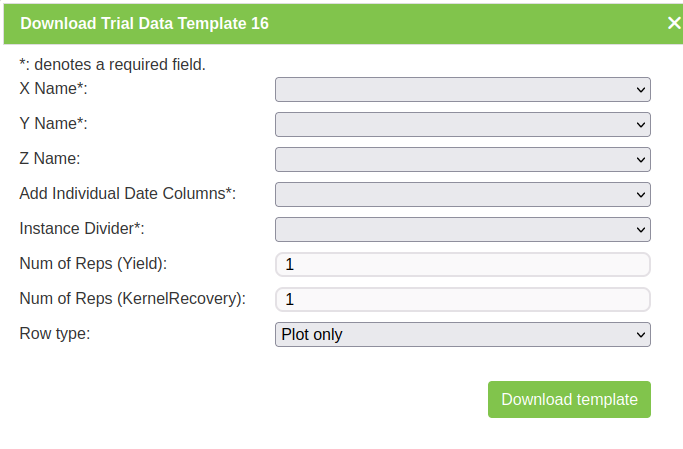The width and height of the screenshot is (683, 449).
Task: Open the X Name dropdown
Action: [462, 90]
